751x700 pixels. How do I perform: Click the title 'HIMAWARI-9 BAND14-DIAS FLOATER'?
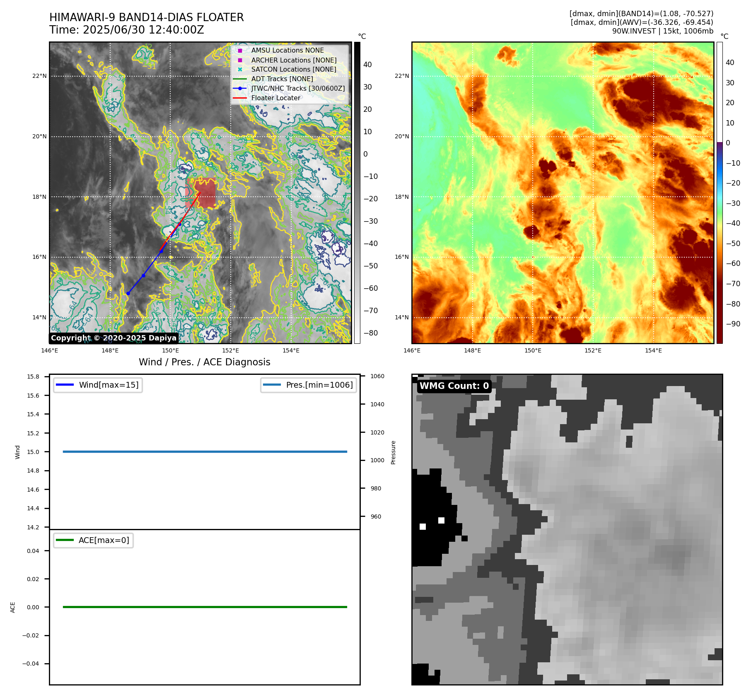point(147,17)
